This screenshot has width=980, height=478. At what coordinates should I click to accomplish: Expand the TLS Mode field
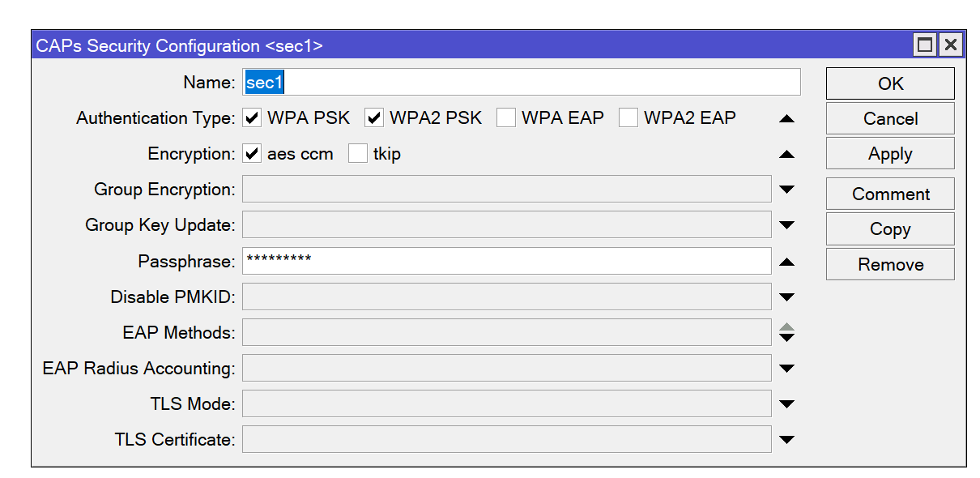tap(786, 404)
